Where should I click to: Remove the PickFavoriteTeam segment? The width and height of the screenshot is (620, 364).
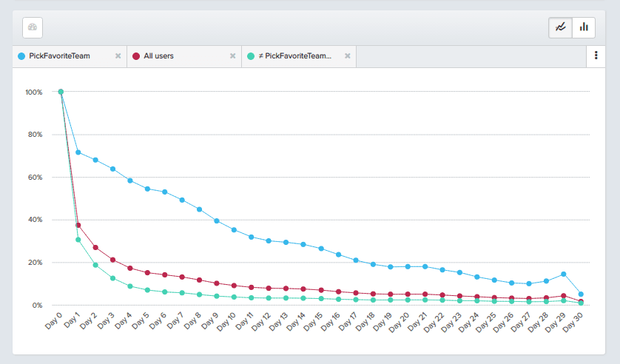(x=118, y=56)
